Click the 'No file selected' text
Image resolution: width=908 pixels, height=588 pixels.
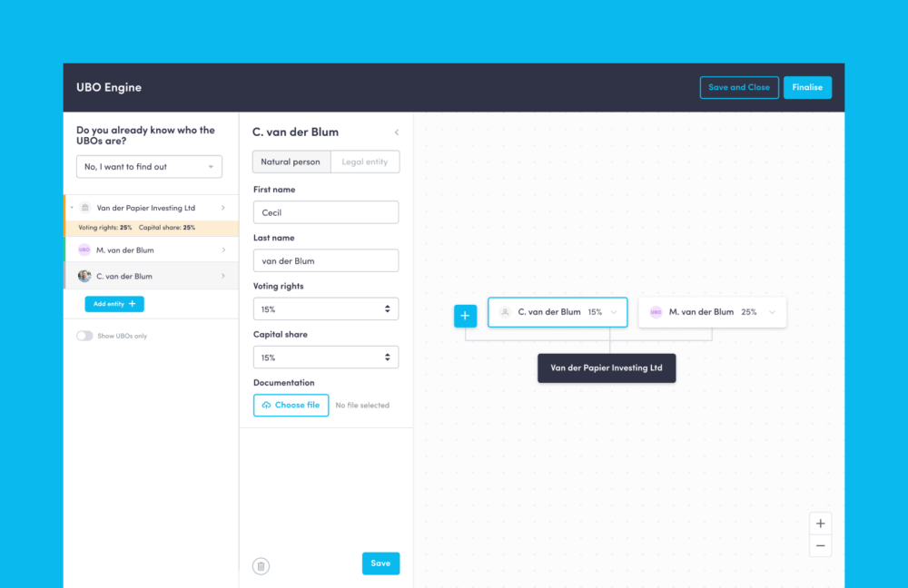tap(362, 405)
